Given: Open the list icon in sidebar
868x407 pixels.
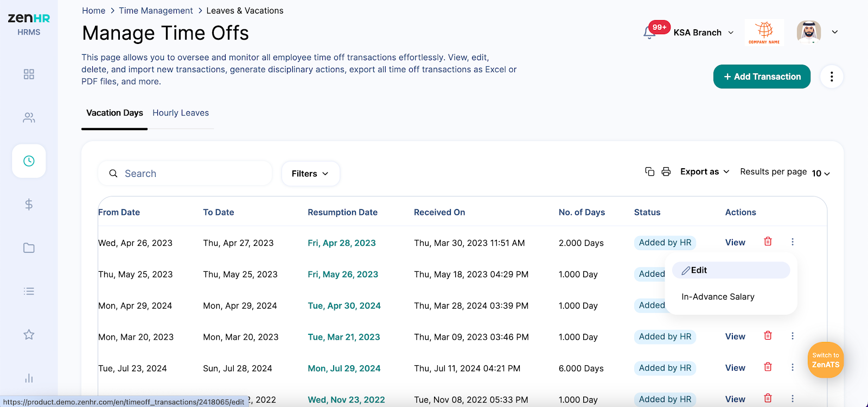Looking at the screenshot, I should [x=29, y=291].
